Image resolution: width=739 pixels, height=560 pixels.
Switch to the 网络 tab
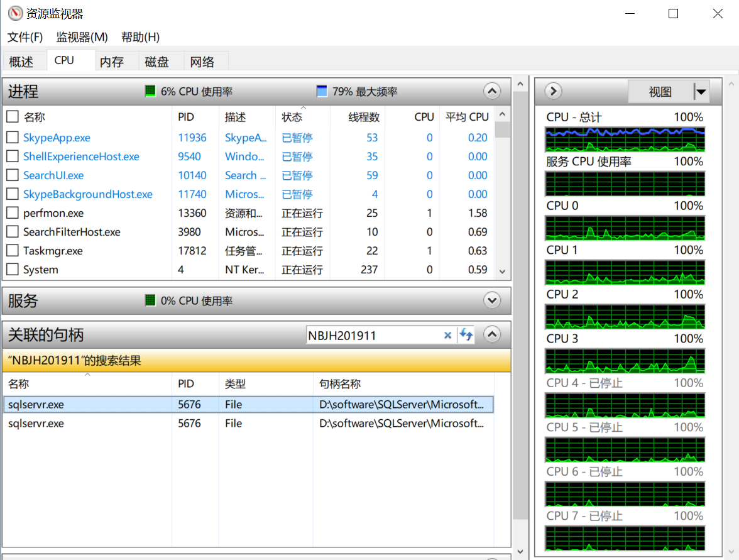202,62
